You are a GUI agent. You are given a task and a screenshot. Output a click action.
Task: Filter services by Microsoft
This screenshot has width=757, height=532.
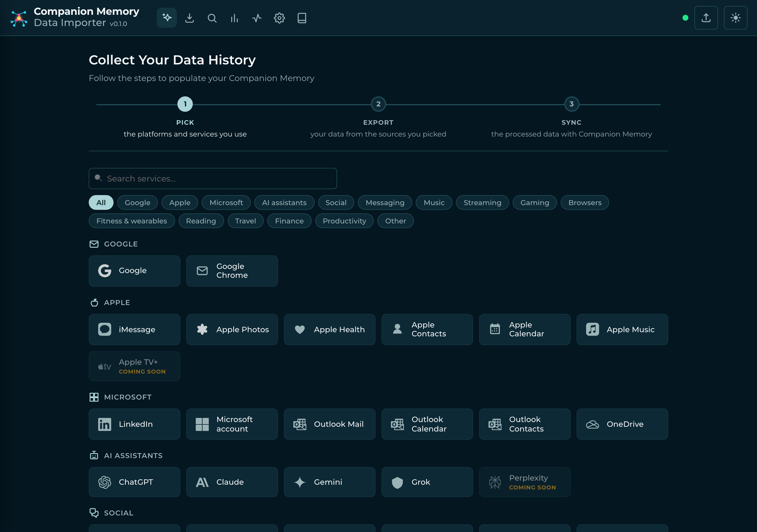coord(226,203)
